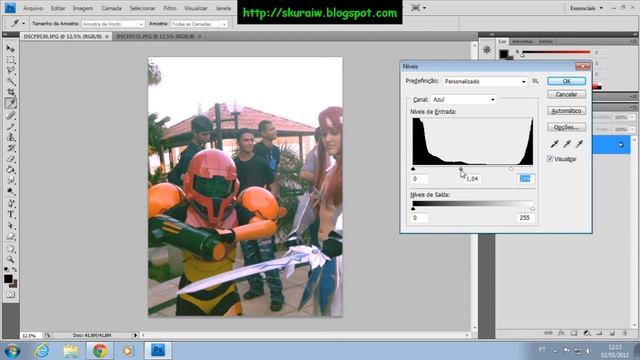The height and width of the screenshot is (360, 640).
Task: Open Windows Media Player from taskbar
Action: [128, 351]
